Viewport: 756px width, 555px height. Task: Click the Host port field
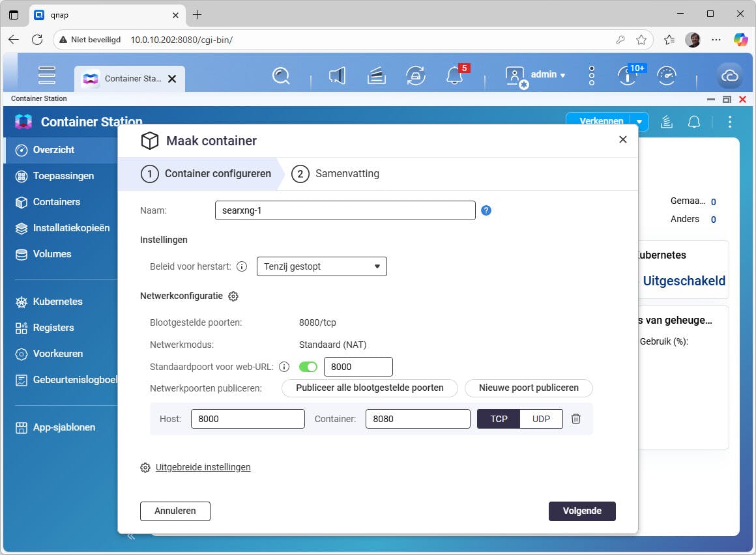point(248,419)
